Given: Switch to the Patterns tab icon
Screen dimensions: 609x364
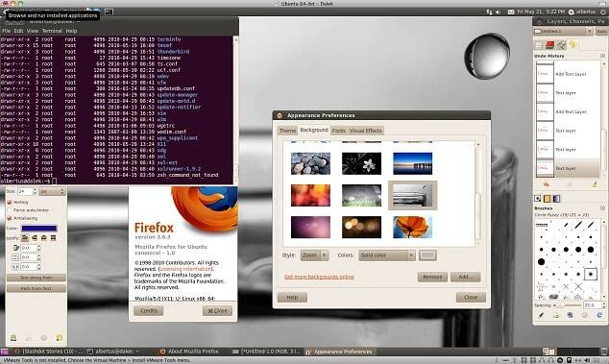Looking at the screenshot, I should click(547, 199).
